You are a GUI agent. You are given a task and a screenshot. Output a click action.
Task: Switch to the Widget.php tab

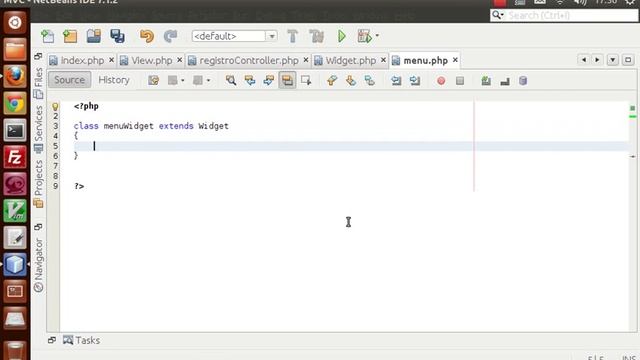click(x=350, y=60)
